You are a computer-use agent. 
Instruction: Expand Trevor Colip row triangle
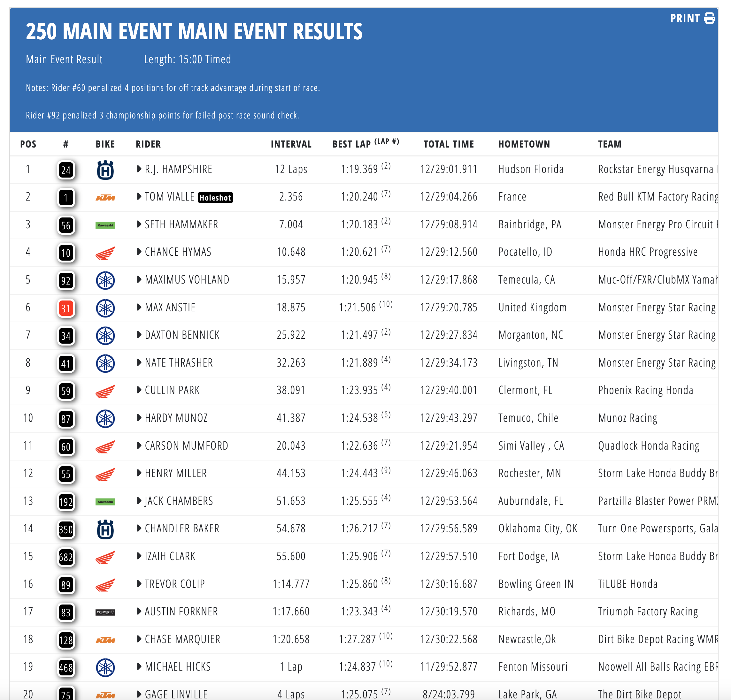139,584
